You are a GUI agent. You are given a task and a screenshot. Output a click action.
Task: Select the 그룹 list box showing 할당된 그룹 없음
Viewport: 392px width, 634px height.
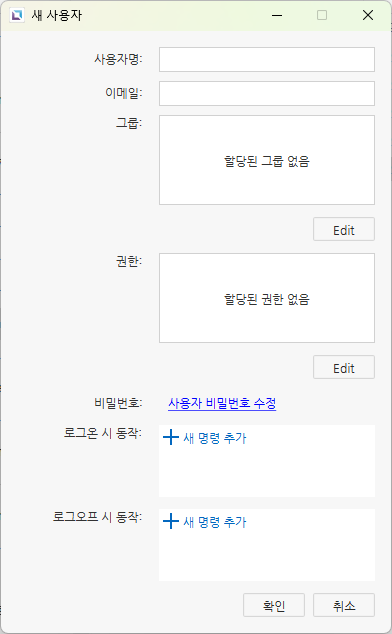tap(267, 160)
